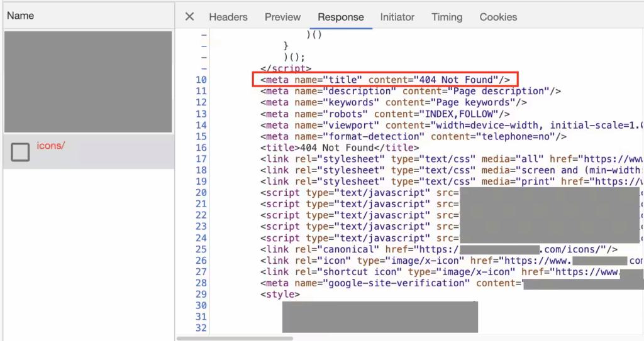Click the 404 Not Found title tag line
The width and height of the screenshot is (644, 341).
tap(339, 148)
